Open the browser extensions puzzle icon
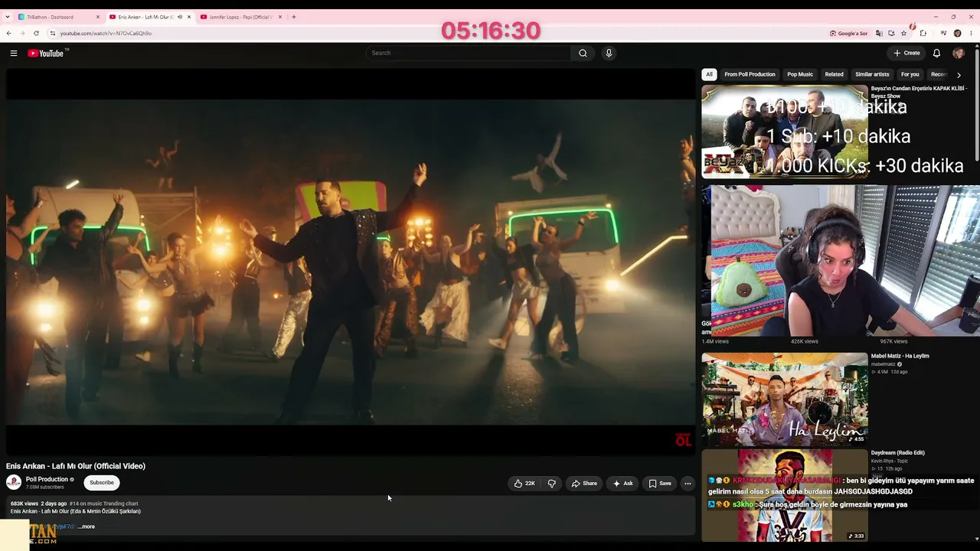Screen dimensions: 980x551 coord(923,33)
